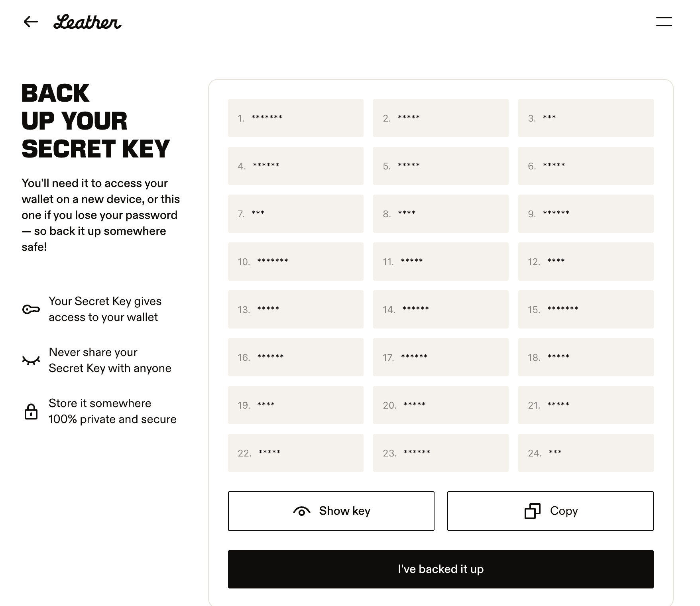Click the padlock icon beside Store it

(x=31, y=411)
